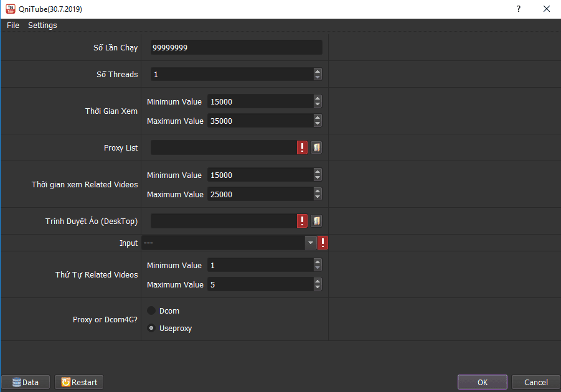Expand the Input dropdown list
Screen dimensions: 561x392
311,243
